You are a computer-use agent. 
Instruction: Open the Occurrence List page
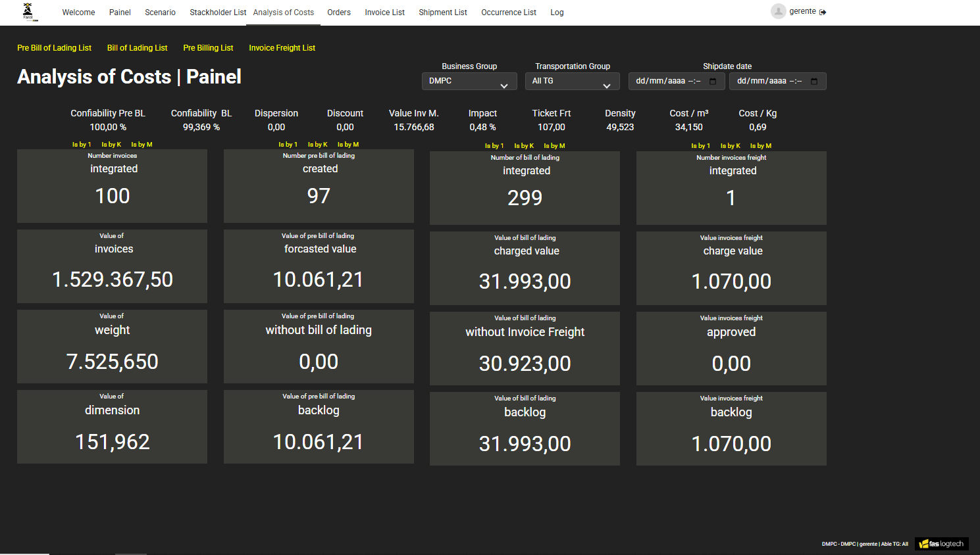pyautogui.click(x=508, y=12)
